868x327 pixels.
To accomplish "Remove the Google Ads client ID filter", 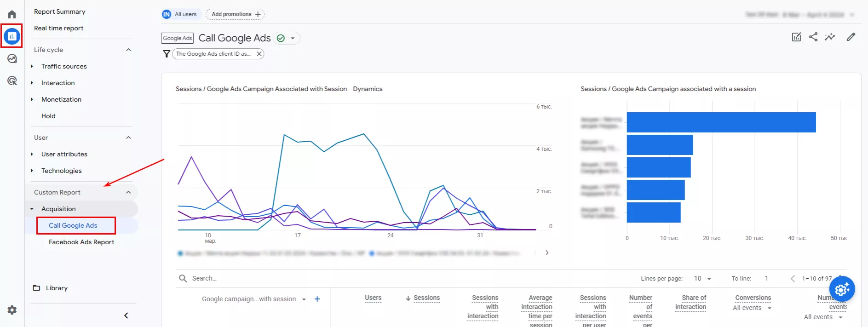I will point(259,54).
